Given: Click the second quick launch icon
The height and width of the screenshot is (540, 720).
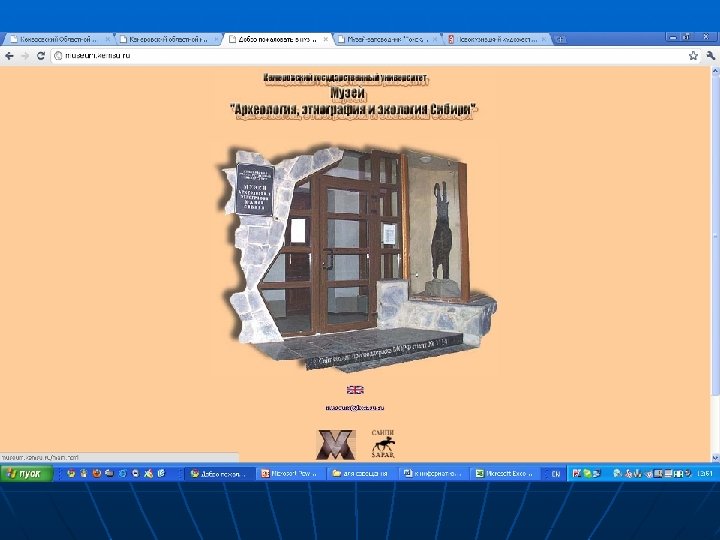Looking at the screenshot, I should pyautogui.click(x=84, y=473).
